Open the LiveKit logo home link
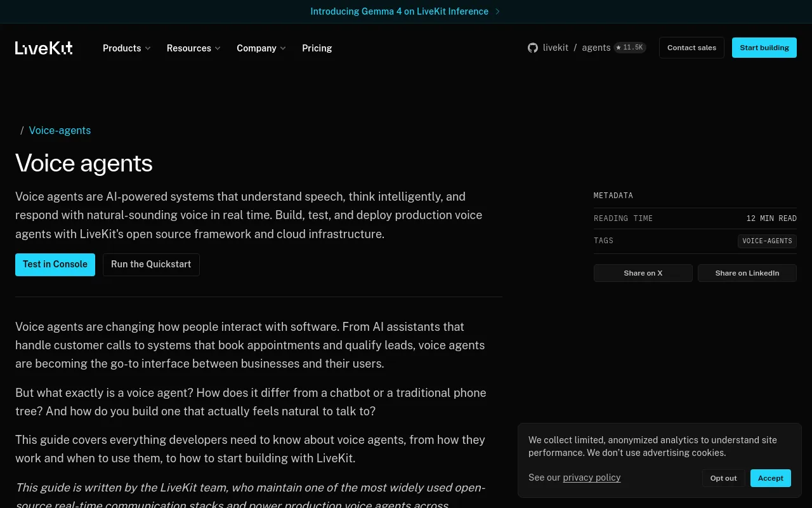Screen dimensions: 812x508 (x=44, y=48)
